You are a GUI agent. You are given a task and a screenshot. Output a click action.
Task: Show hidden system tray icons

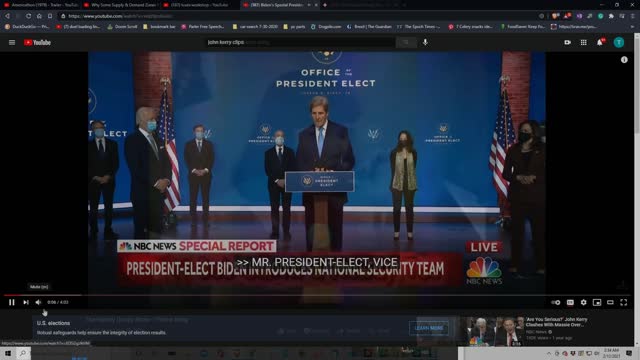[549, 353]
